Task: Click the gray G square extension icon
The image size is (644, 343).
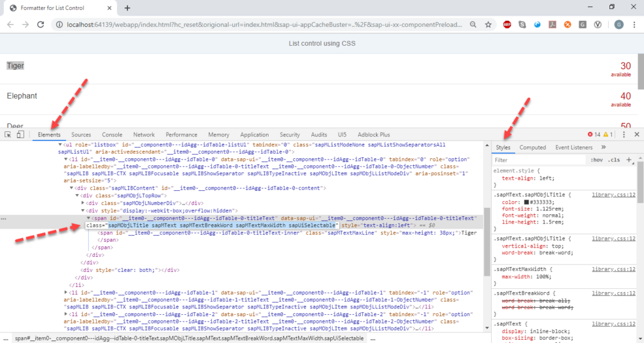Action: tap(582, 24)
